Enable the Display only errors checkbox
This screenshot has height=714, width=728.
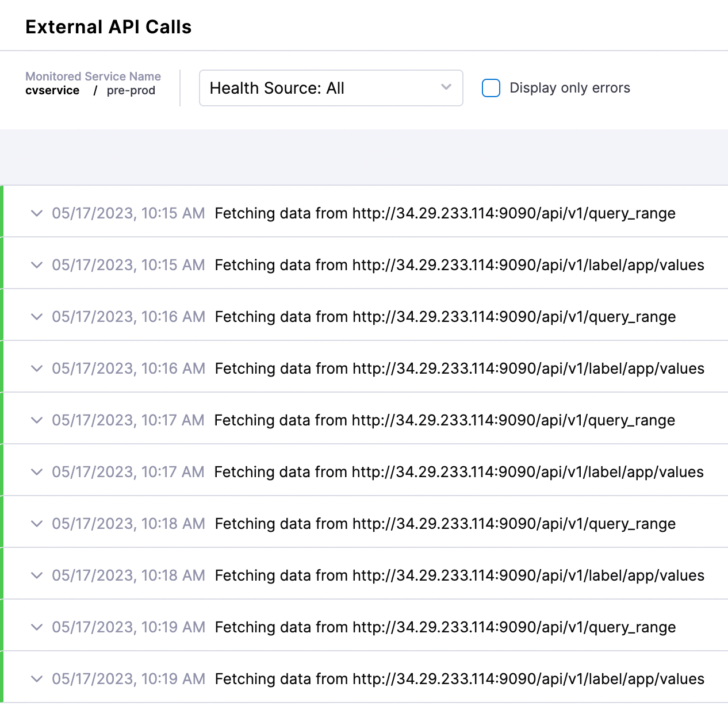[491, 87]
